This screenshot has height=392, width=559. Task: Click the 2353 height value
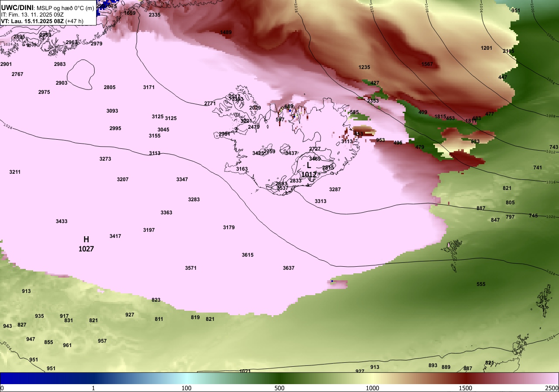click(x=373, y=101)
